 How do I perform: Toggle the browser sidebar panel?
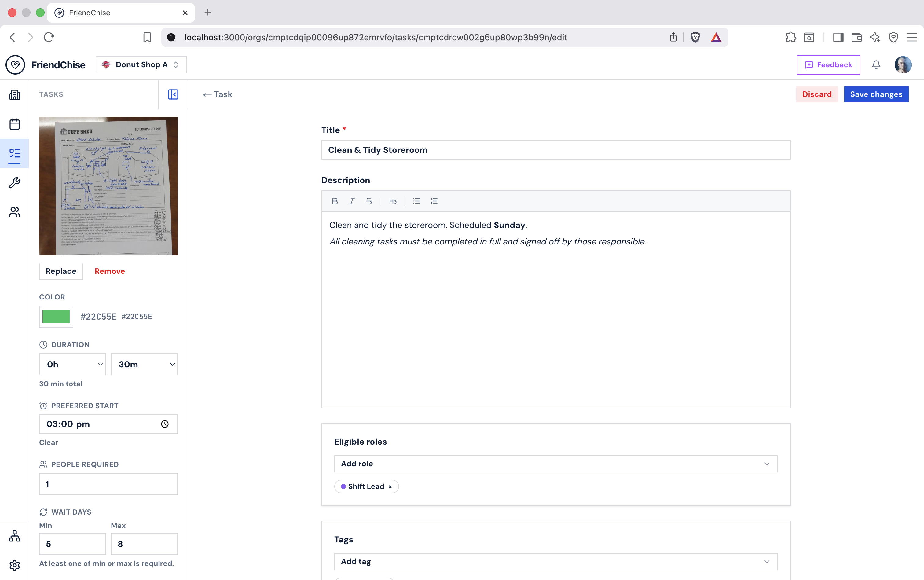pyautogui.click(x=838, y=37)
